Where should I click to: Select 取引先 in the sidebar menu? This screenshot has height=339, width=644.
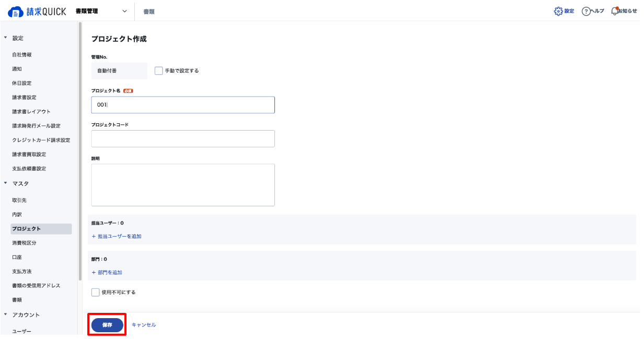(x=19, y=200)
